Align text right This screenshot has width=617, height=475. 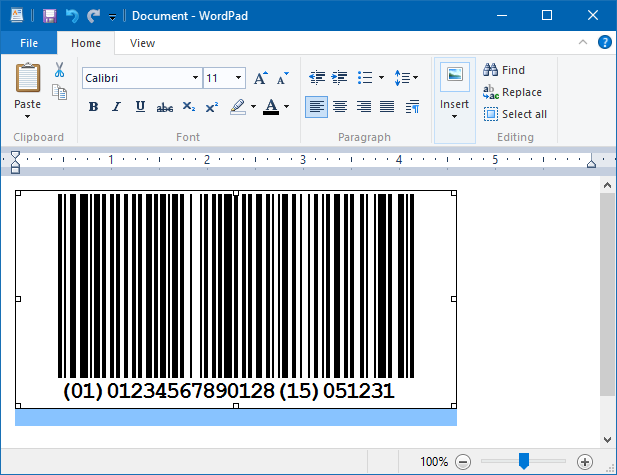click(x=364, y=107)
